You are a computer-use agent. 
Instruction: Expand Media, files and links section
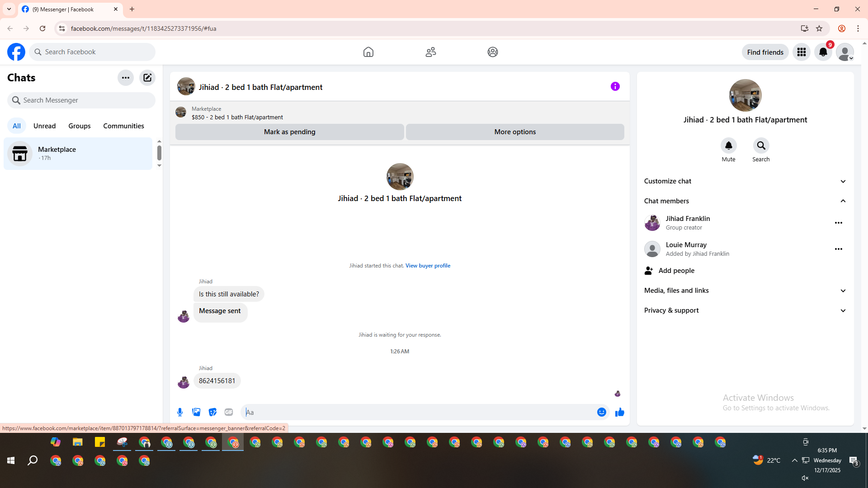(745, 291)
